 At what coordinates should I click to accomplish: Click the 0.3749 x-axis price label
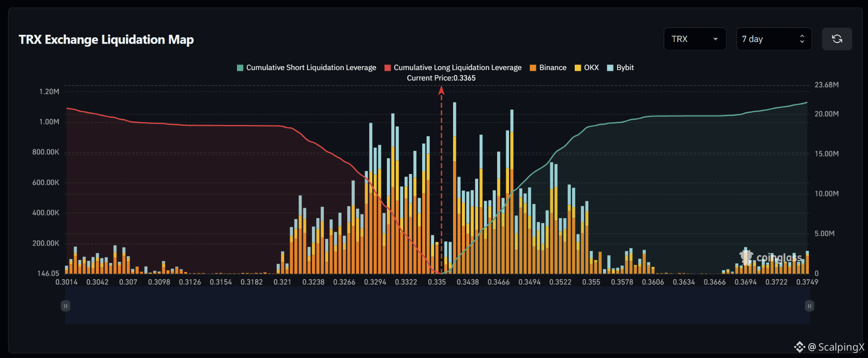[807, 282]
